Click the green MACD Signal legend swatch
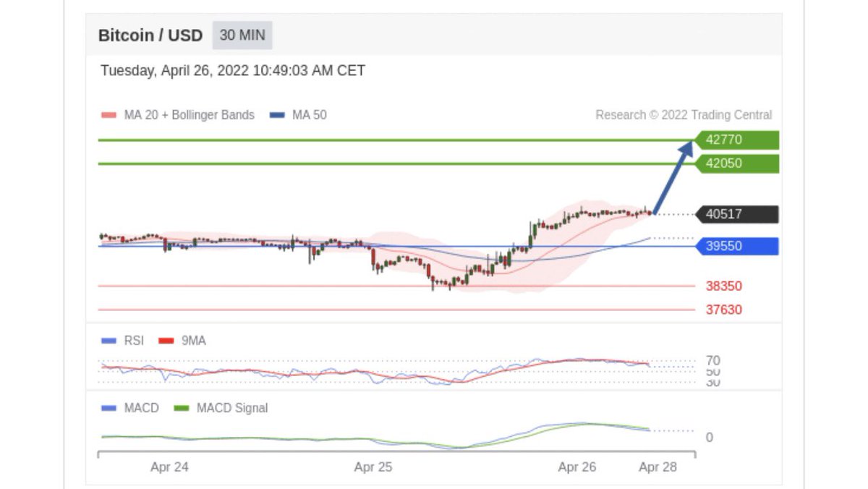Image resolution: width=868 pixels, height=489 pixels. (x=181, y=409)
